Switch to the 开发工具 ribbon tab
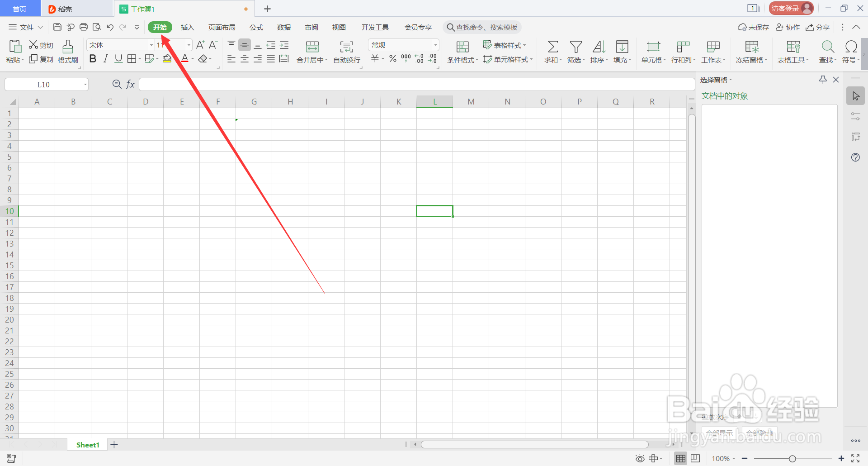868x466 pixels. [375, 27]
